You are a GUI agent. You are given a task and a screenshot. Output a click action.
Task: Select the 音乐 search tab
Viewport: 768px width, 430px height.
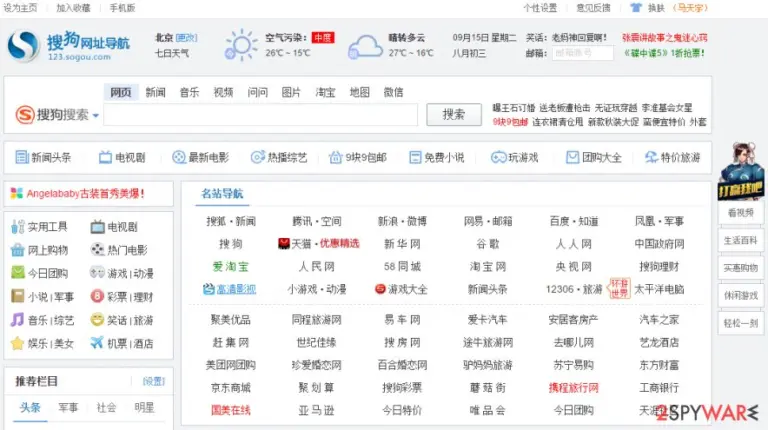189,92
